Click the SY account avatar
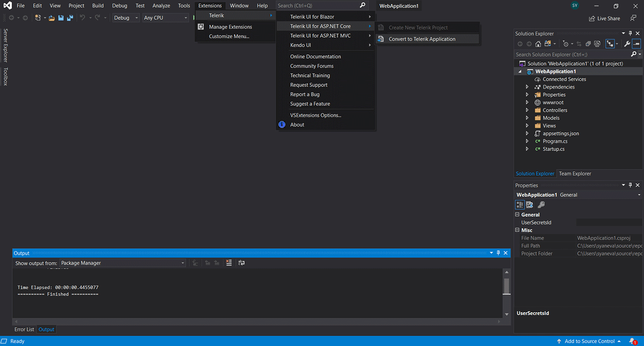Image resolution: width=644 pixels, height=346 pixels. [575, 6]
